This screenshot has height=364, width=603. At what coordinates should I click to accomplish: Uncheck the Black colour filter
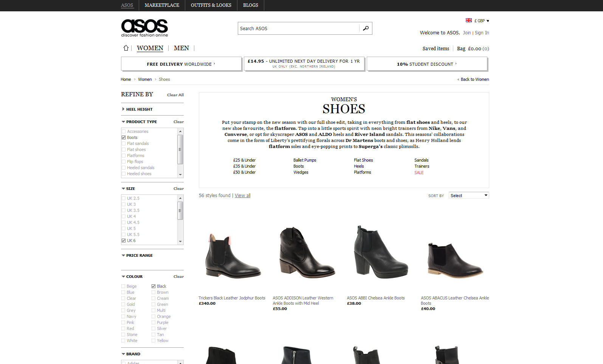[x=153, y=286]
